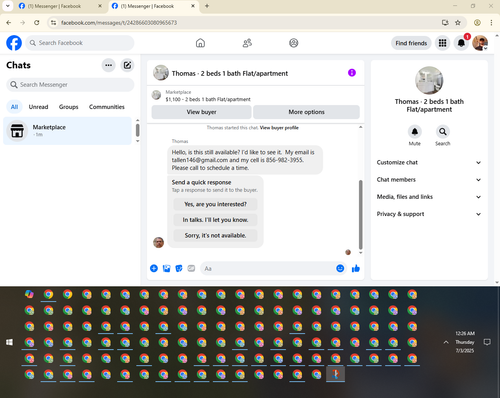
Task: Expand the Chat members section
Action: tap(429, 180)
